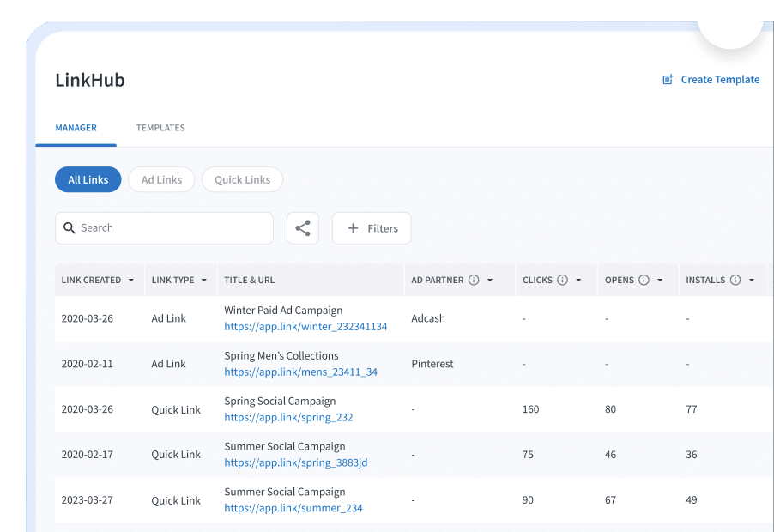Select the Quick Links filter pill

click(242, 180)
